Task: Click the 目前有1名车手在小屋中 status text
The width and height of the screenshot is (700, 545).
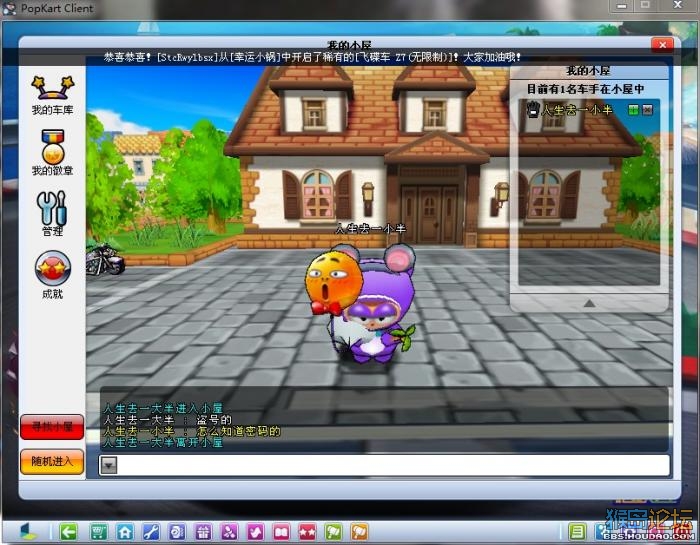Action: click(585, 89)
